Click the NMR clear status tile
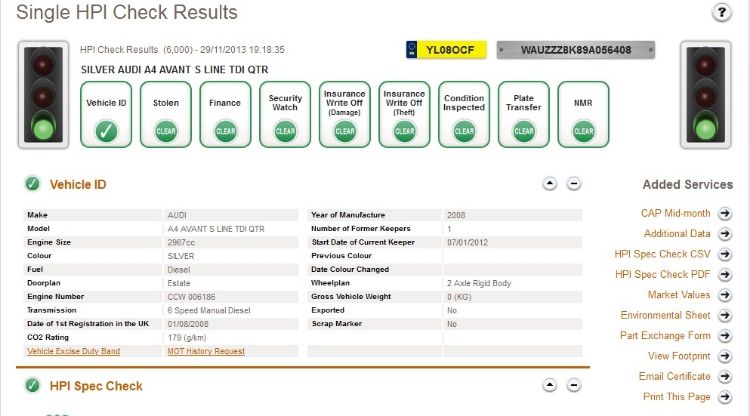This screenshot has width=750, height=416. tap(584, 114)
